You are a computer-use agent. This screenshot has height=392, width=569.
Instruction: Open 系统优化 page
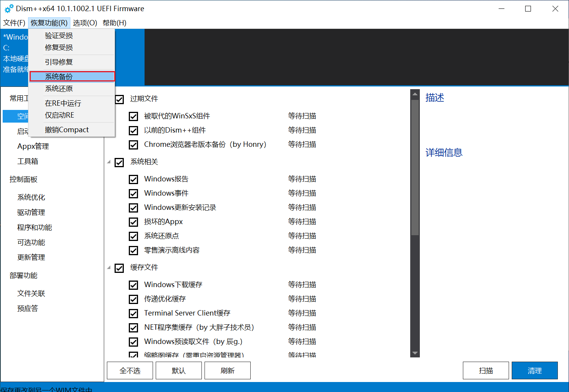click(31, 197)
